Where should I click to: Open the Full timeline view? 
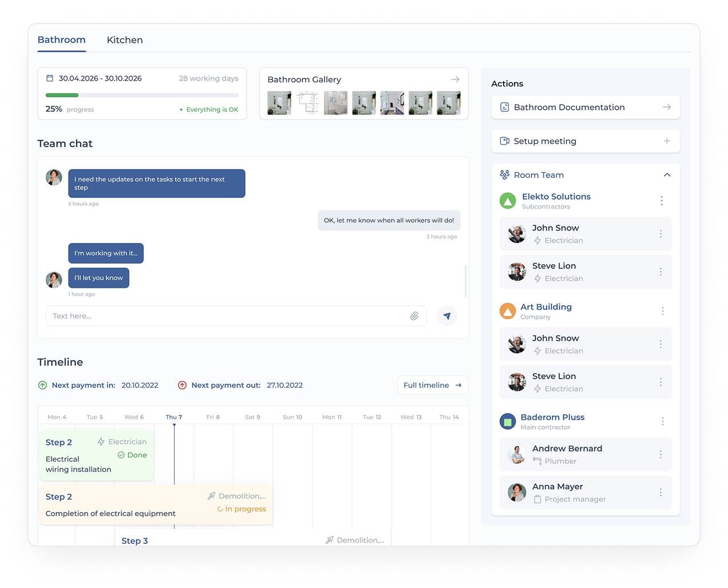click(x=433, y=385)
